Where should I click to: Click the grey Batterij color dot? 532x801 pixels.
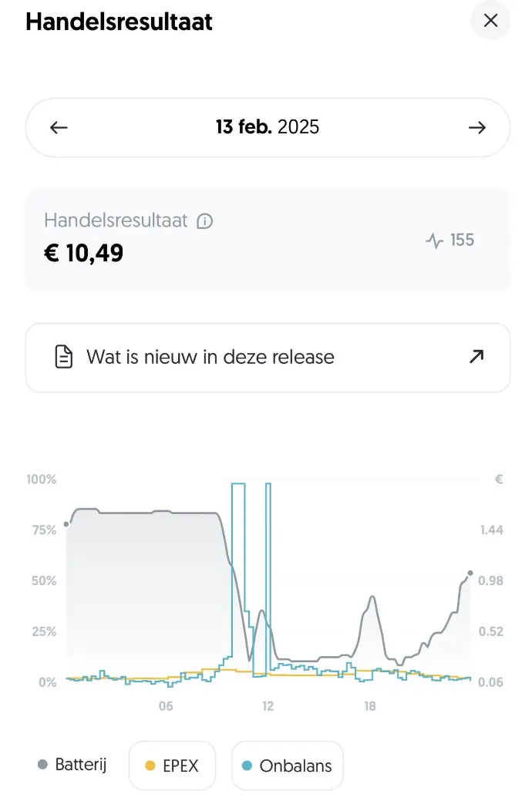43,764
